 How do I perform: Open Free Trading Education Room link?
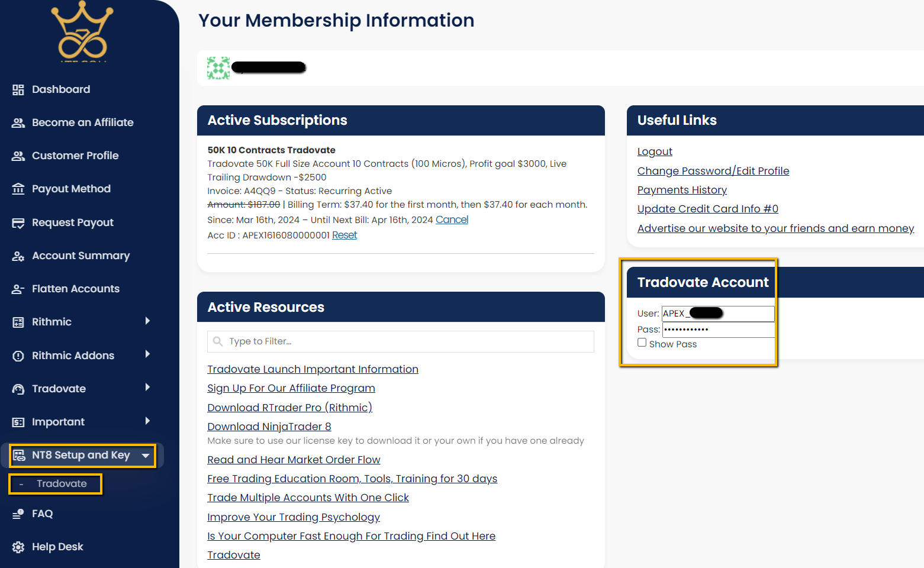352,479
